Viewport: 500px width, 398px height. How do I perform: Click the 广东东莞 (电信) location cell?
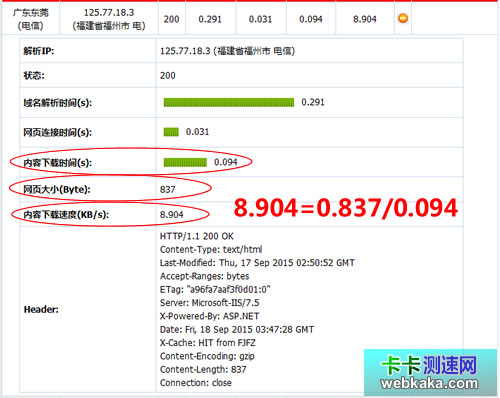click(x=31, y=19)
